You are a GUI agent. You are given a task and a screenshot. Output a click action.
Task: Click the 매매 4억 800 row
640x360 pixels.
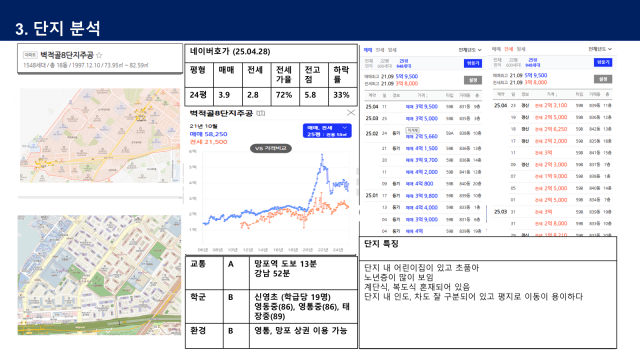[x=423, y=184]
